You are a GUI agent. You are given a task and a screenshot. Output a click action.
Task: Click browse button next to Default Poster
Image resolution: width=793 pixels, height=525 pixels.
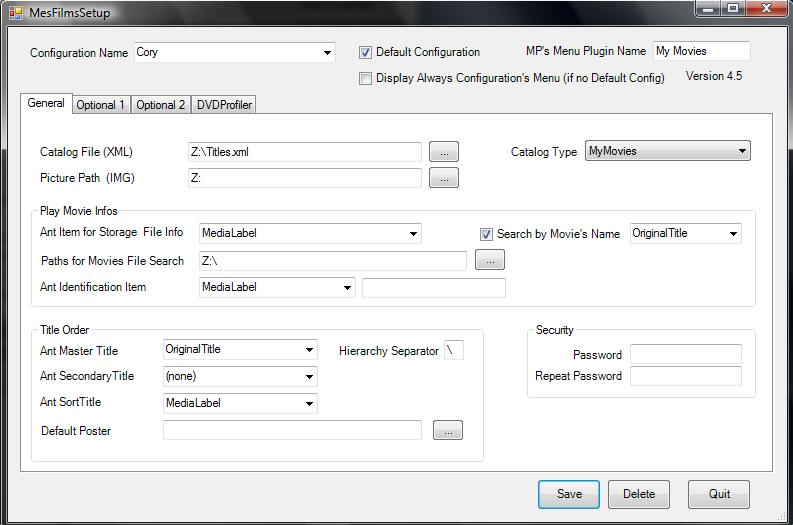click(448, 430)
